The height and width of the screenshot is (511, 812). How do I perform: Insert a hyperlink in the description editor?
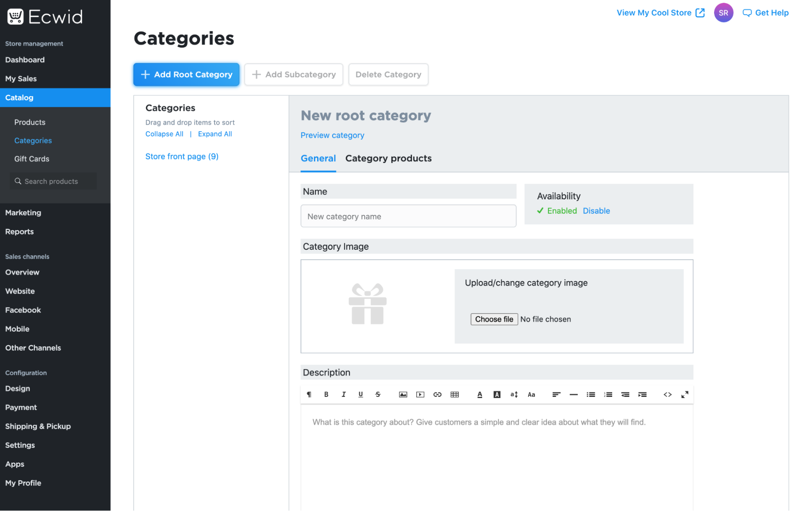click(437, 394)
